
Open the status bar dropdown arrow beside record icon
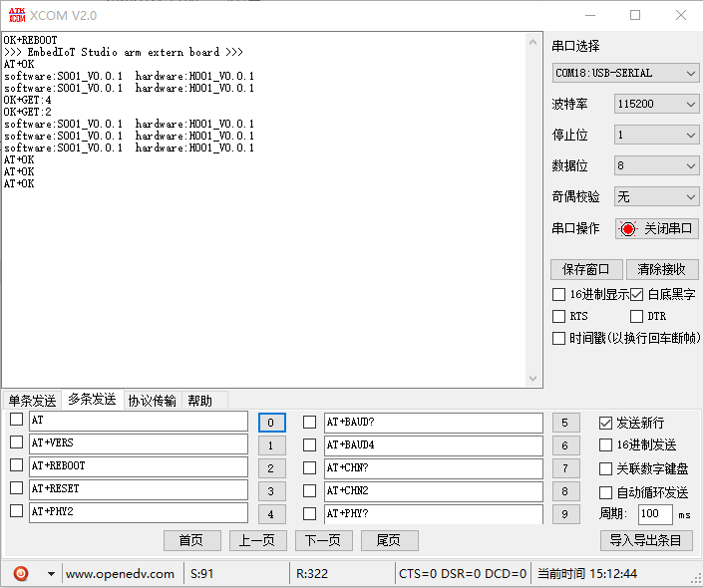pos(51,574)
